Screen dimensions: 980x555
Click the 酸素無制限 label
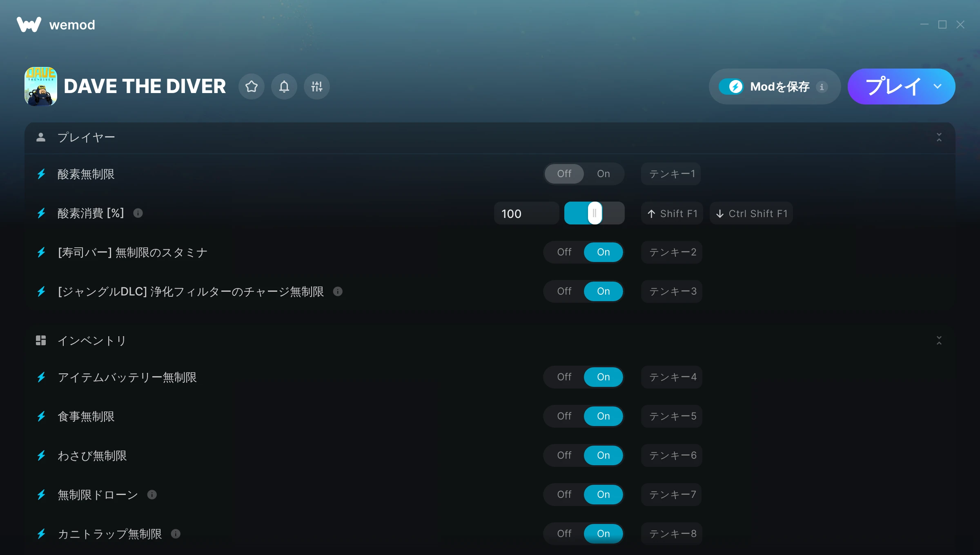pyautogui.click(x=86, y=174)
